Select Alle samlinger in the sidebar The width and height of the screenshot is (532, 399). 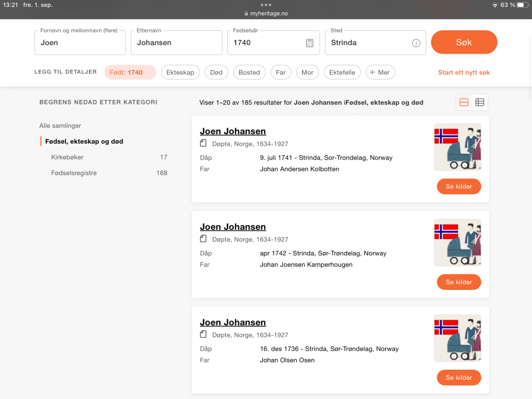tap(60, 126)
